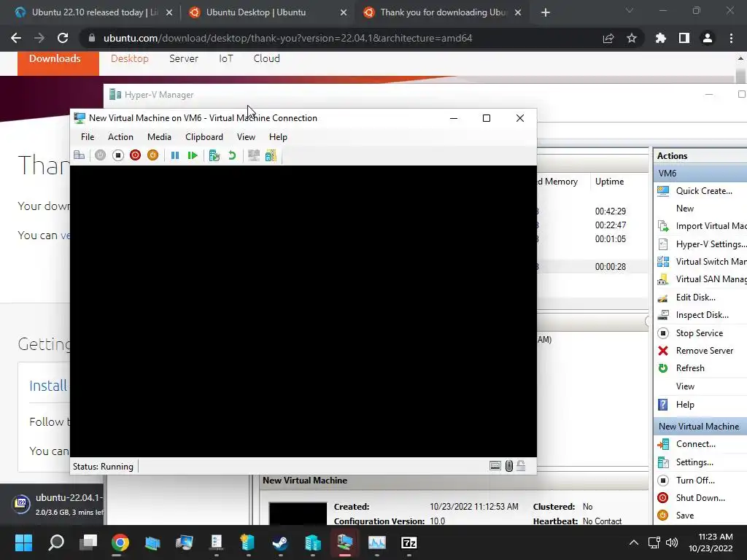Open Virtual SAN Manager action
747x560 pixels.
click(x=702, y=279)
